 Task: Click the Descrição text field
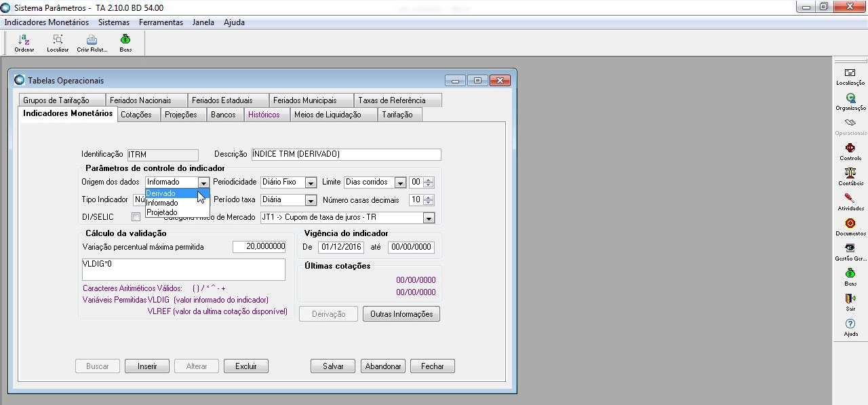[346, 155]
